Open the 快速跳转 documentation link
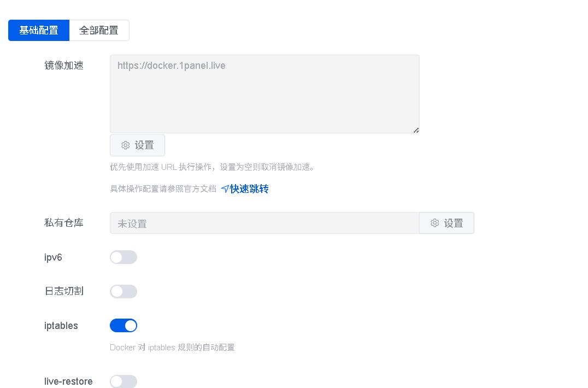Viewport: 588px width, 388px height. pyautogui.click(x=249, y=189)
